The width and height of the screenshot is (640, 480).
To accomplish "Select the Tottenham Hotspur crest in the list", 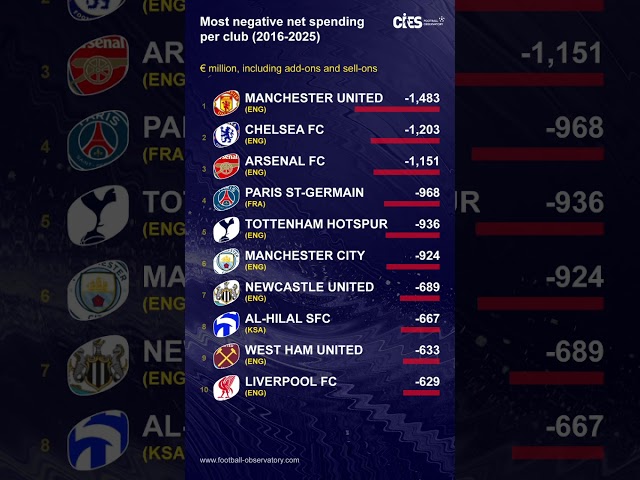I will tap(227, 229).
